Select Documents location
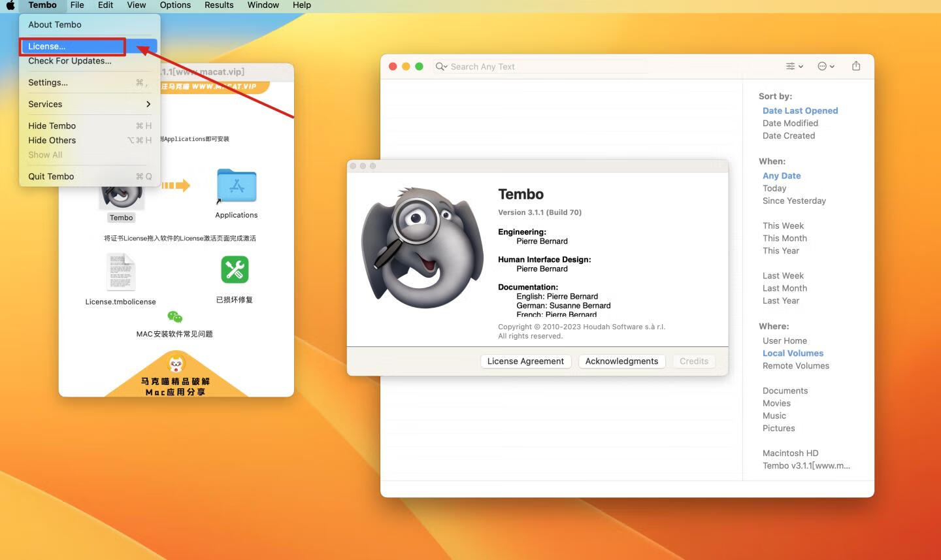The width and height of the screenshot is (941, 560). point(785,391)
